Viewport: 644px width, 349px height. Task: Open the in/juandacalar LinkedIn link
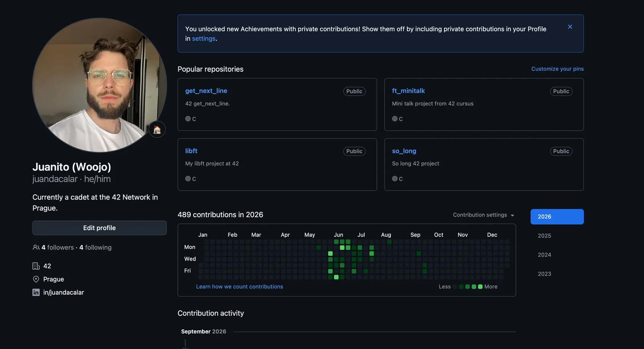pos(64,293)
